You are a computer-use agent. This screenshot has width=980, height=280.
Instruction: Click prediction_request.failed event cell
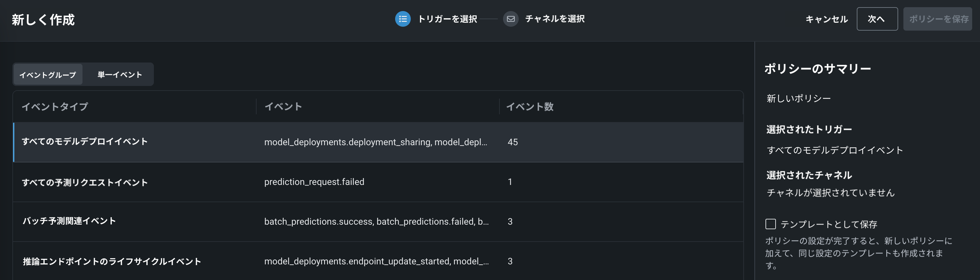tap(314, 182)
